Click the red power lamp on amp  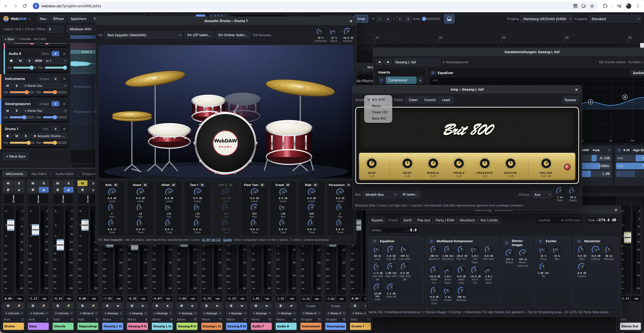point(567,167)
